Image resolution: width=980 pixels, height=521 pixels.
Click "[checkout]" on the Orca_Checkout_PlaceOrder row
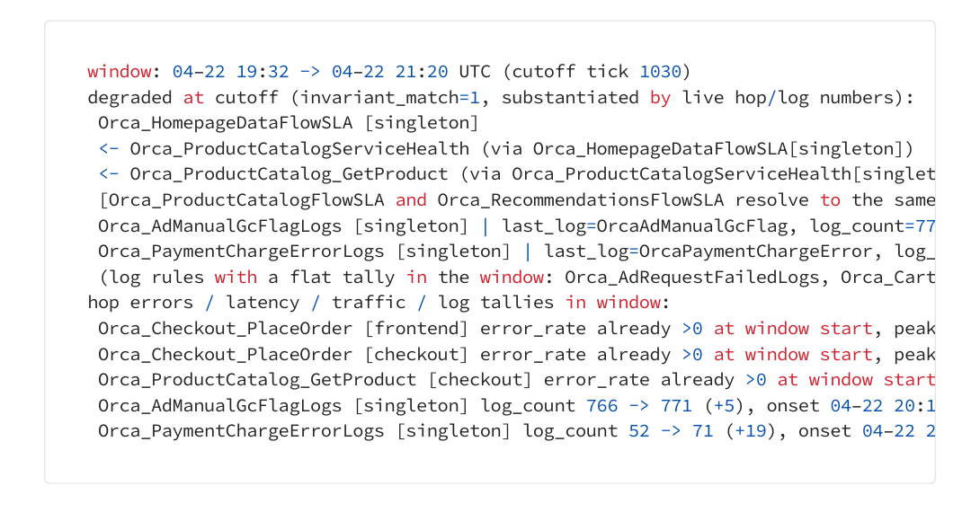416,354
